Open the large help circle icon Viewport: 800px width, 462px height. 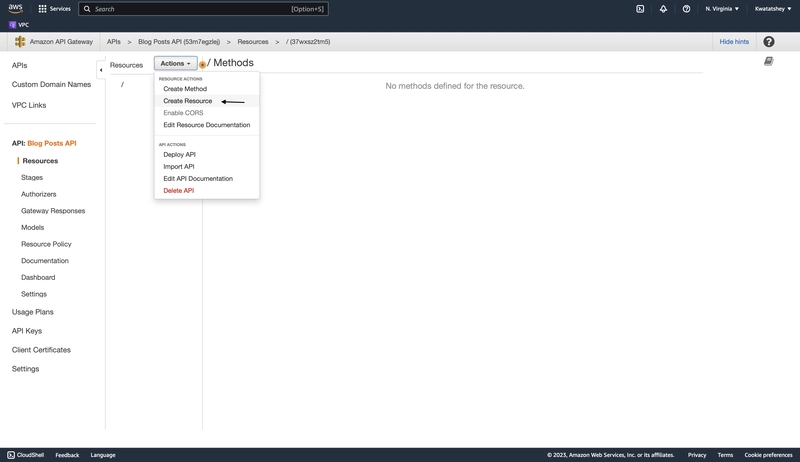769,42
